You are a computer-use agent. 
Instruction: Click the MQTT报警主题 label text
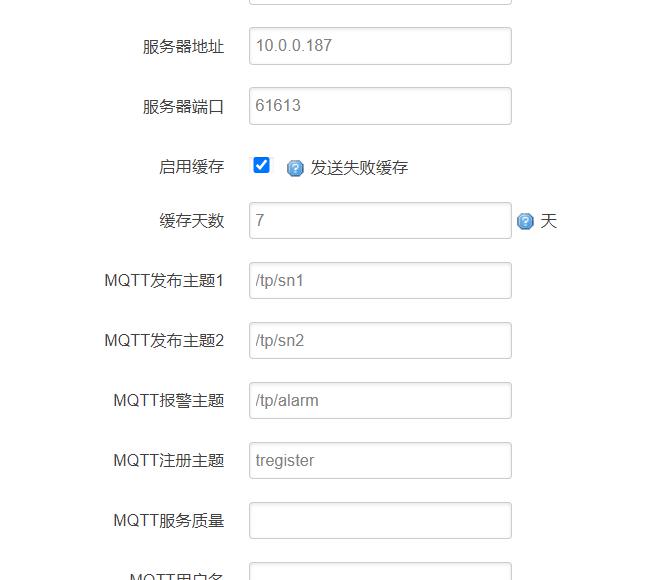(168, 401)
